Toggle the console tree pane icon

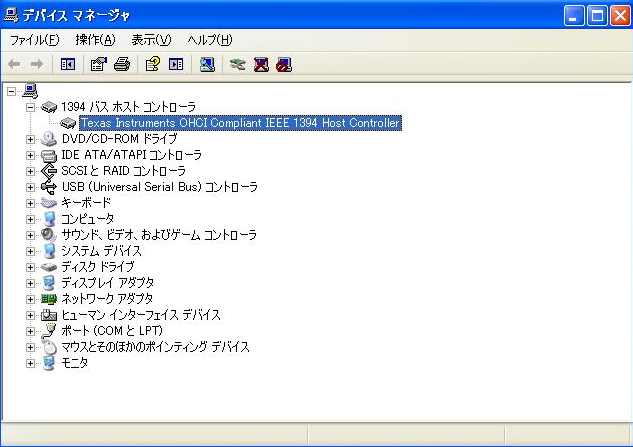point(67,64)
